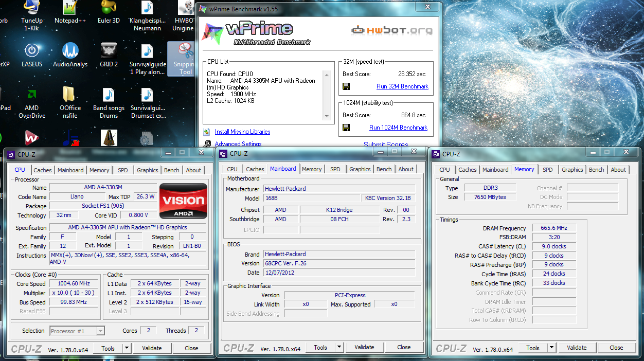
Task: Open Band songs Drums audio file
Action: 109,103
